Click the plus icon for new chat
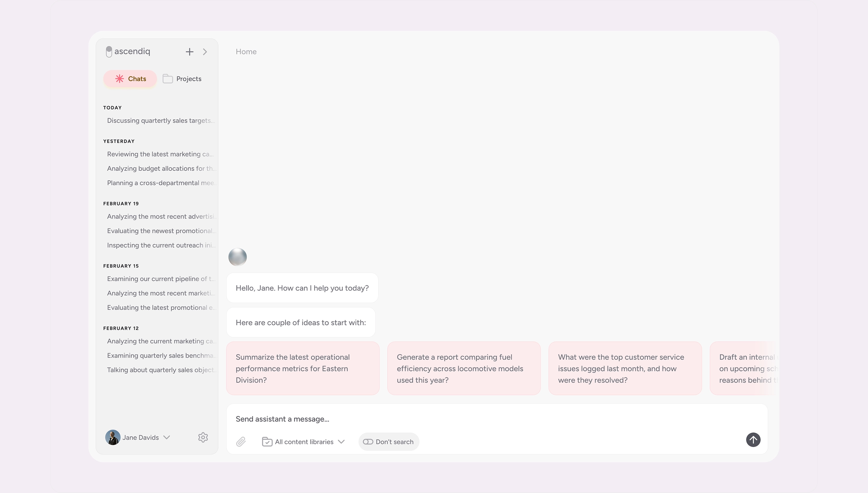Image resolution: width=868 pixels, height=493 pixels. tap(189, 52)
